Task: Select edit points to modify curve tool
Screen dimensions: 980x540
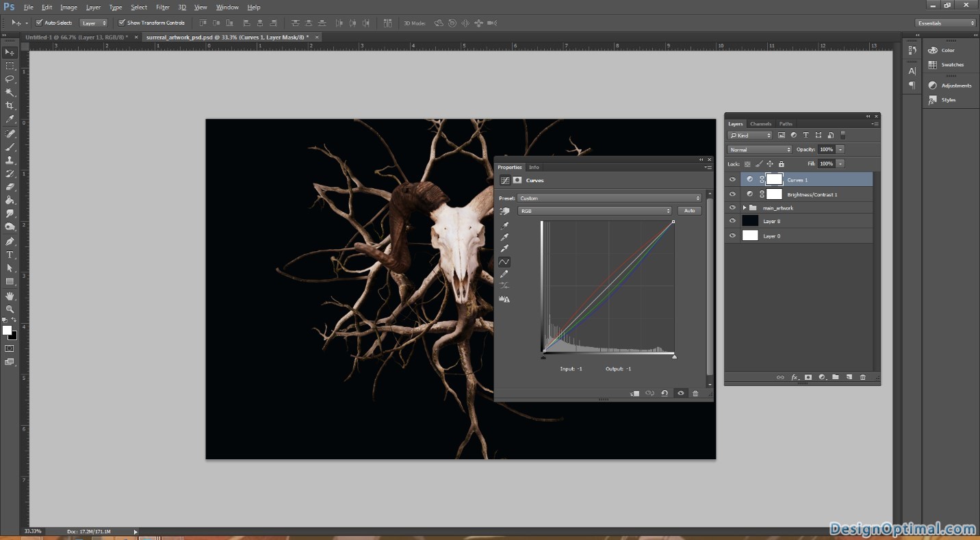Action: pos(504,261)
